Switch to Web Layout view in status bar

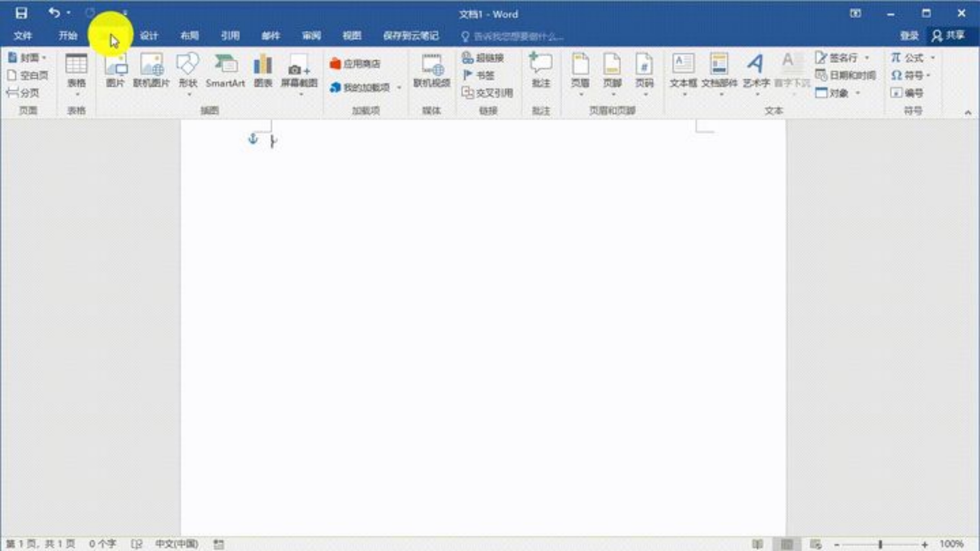click(x=815, y=544)
